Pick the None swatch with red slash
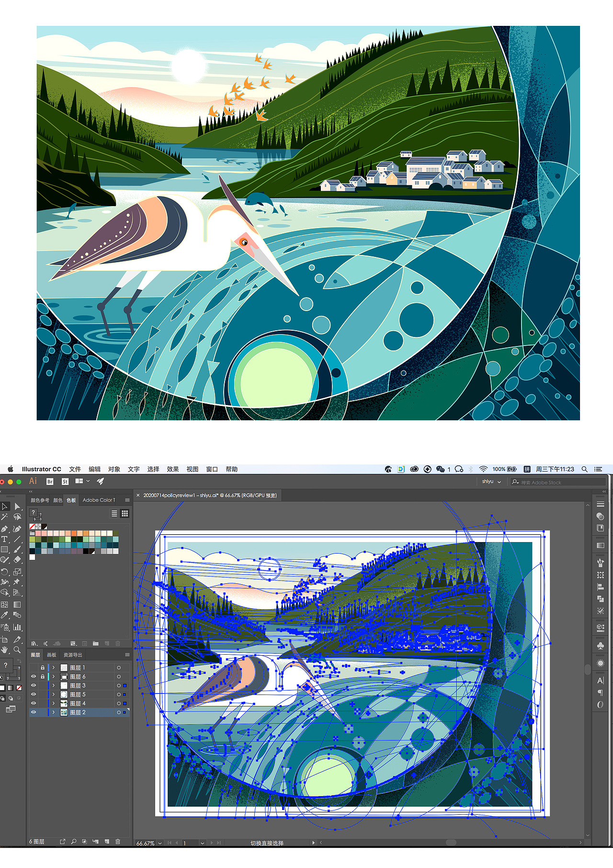 32,526
